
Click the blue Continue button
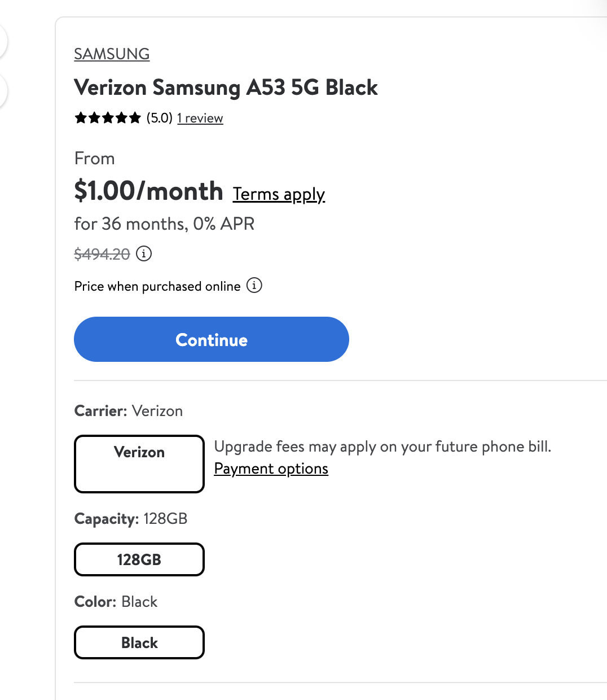click(x=212, y=339)
